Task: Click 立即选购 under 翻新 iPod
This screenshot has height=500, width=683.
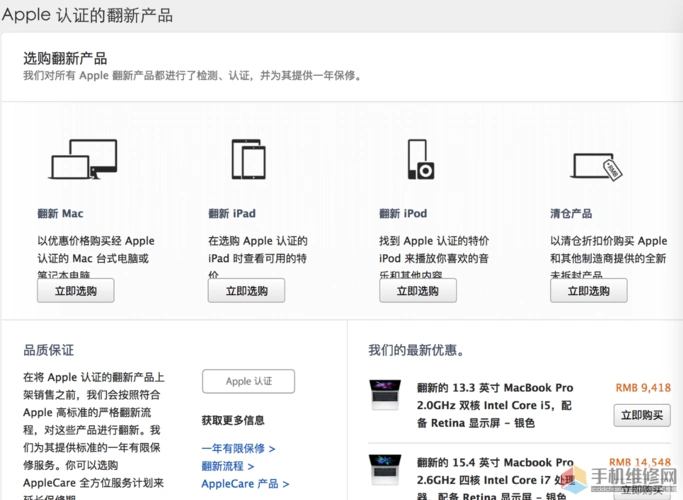Action: click(418, 291)
